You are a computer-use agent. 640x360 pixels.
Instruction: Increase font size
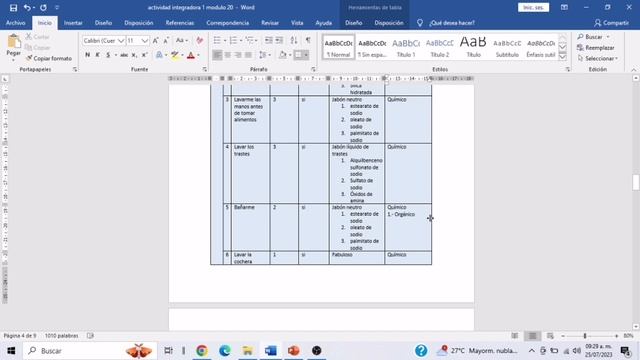(156, 40)
